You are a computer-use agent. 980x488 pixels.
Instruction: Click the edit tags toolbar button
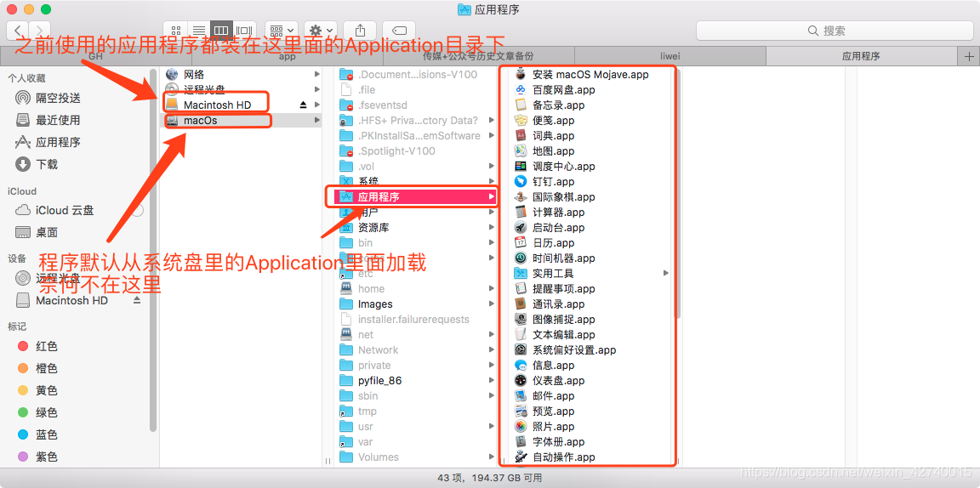[x=399, y=30]
